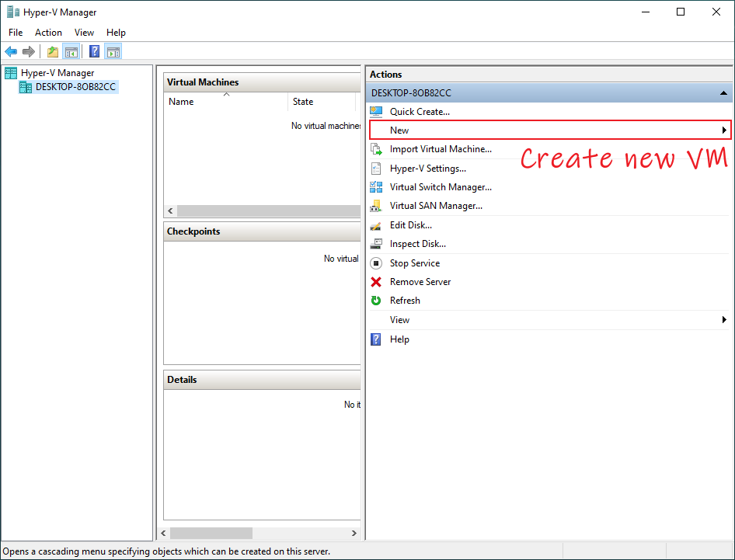Viewport: 735px width, 560px height.
Task: Click the center pane bottom scrollbar thumb
Action: point(211,534)
